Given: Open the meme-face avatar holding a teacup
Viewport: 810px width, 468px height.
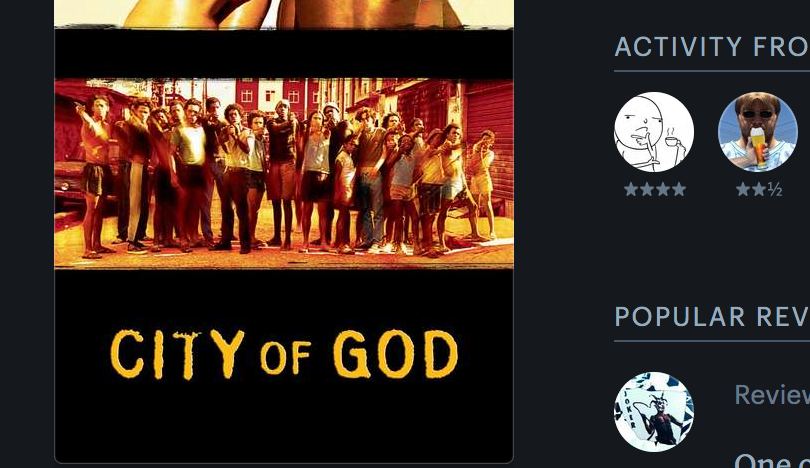Looking at the screenshot, I should coord(653,132).
